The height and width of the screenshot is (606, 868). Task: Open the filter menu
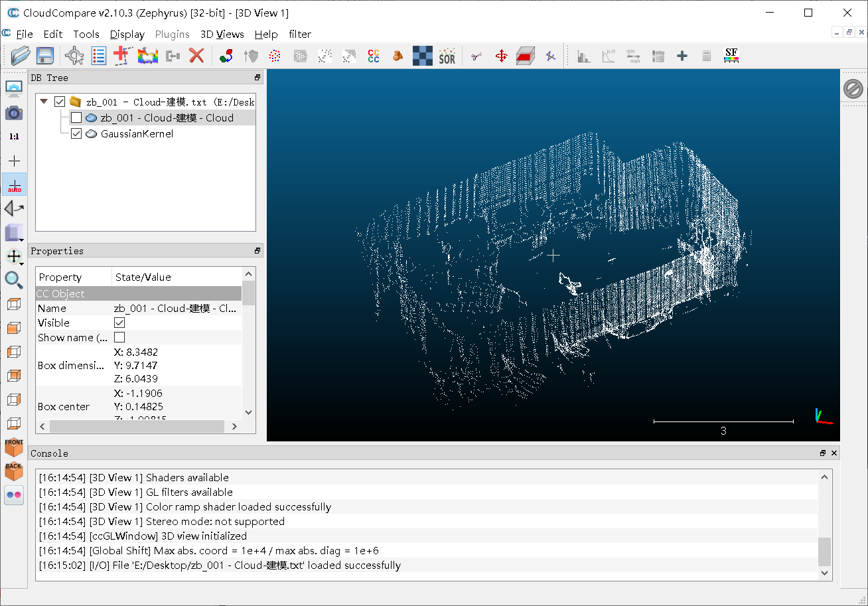click(300, 34)
